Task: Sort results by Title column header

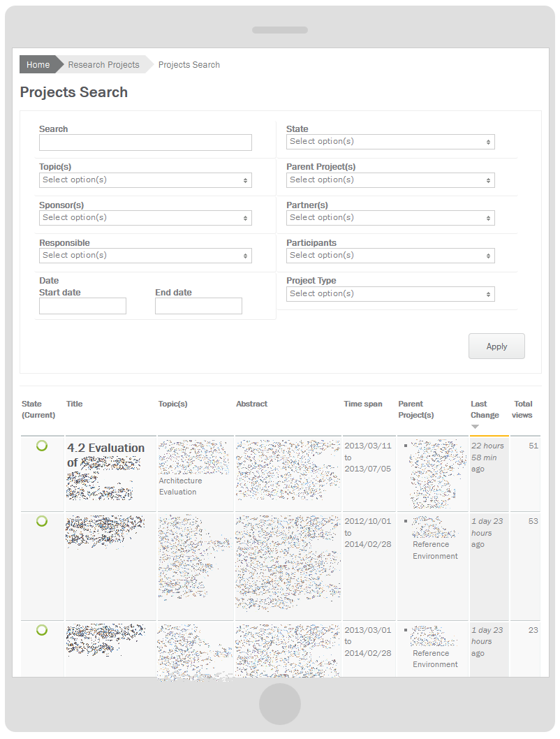Action: click(75, 404)
